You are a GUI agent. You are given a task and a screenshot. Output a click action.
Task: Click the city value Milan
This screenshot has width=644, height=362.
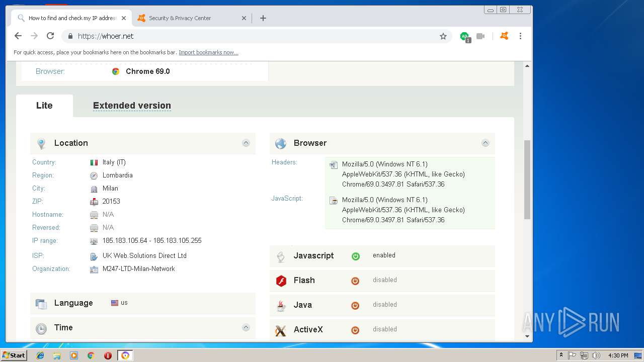click(x=110, y=189)
